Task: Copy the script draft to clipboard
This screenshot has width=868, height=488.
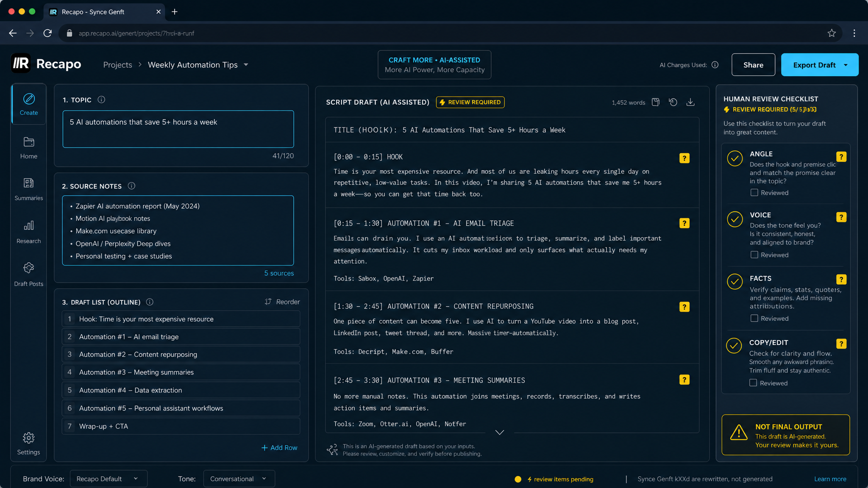Action: (x=656, y=102)
